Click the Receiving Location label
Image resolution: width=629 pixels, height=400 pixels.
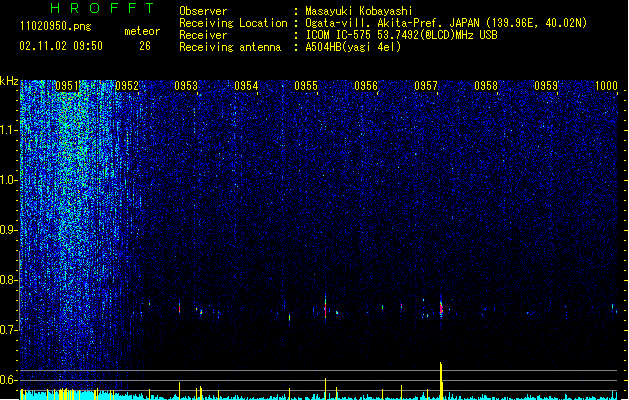click(233, 23)
